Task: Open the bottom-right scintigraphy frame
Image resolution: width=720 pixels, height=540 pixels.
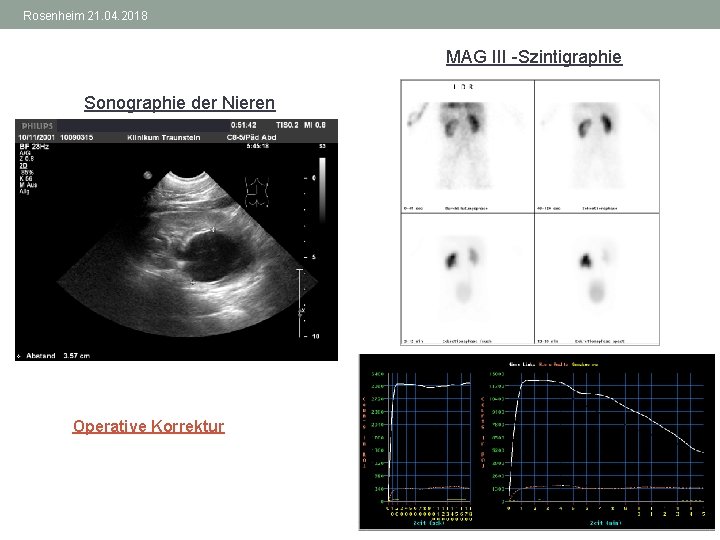Action: tap(597, 279)
